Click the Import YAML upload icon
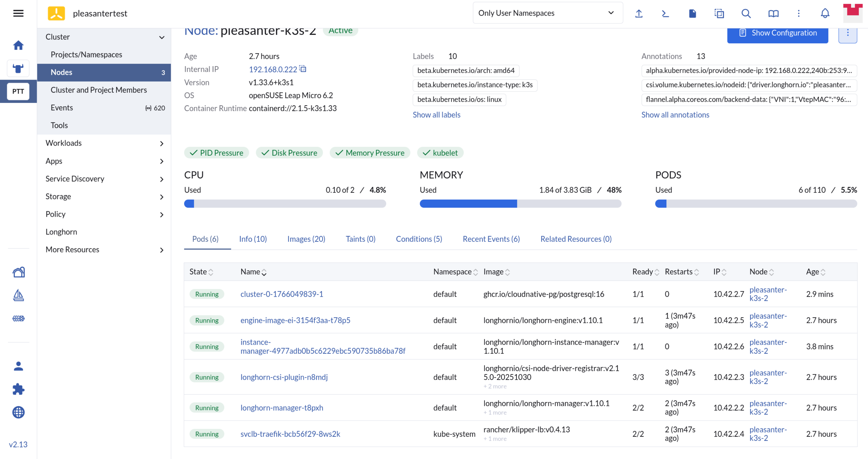The image size is (868, 459). [639, 14]
